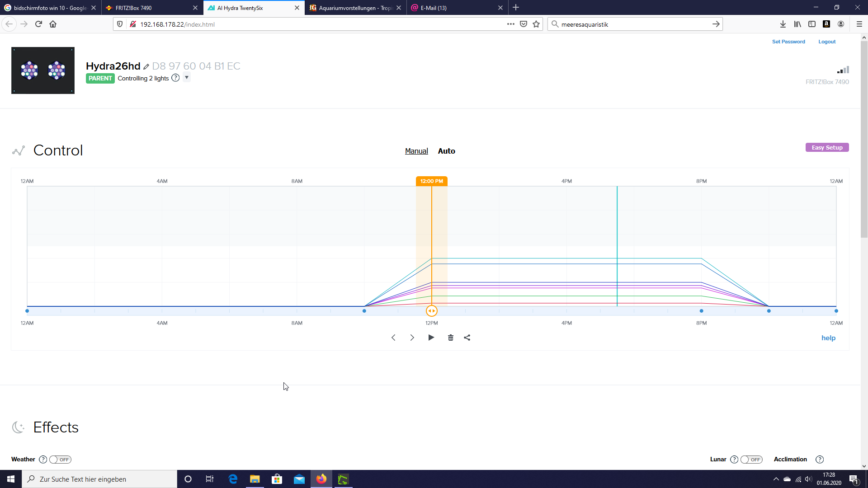Go to the previous timeline point with the left chevron
This screenshot has width=868, height=488.
393,338
